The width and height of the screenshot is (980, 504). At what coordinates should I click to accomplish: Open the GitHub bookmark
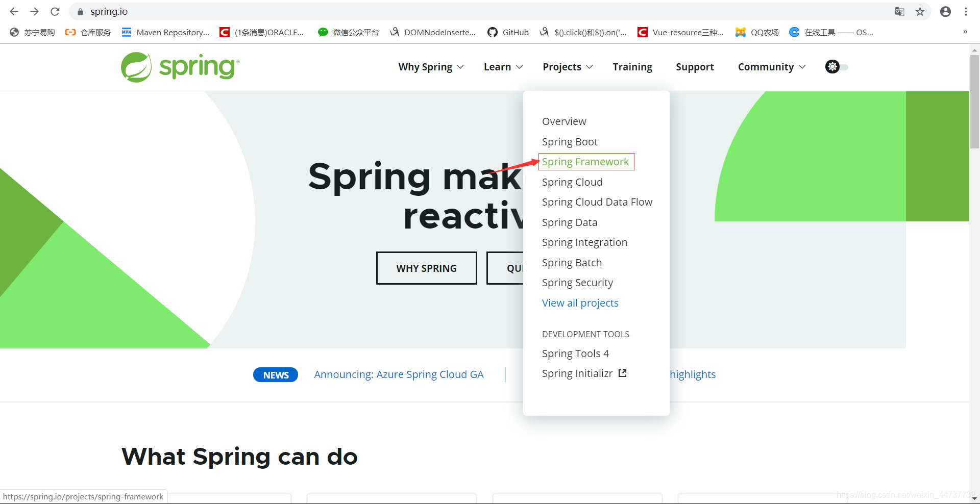[508, 32]
